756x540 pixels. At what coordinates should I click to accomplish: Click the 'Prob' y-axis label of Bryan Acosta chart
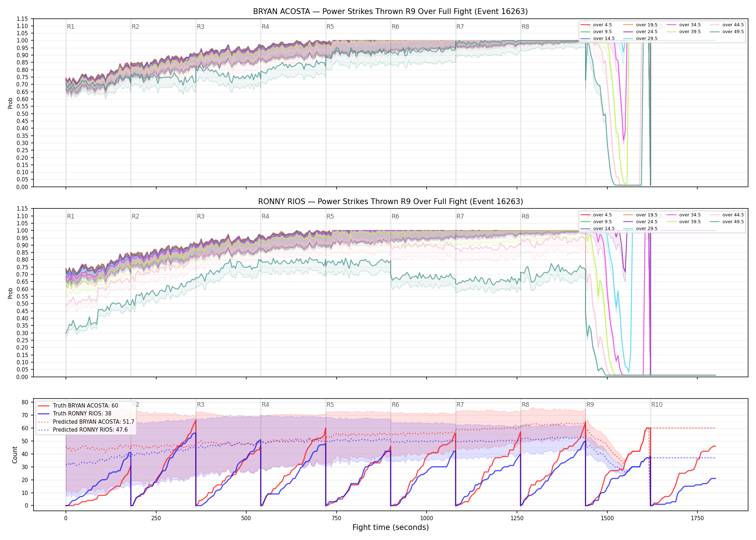click(10, 103)
